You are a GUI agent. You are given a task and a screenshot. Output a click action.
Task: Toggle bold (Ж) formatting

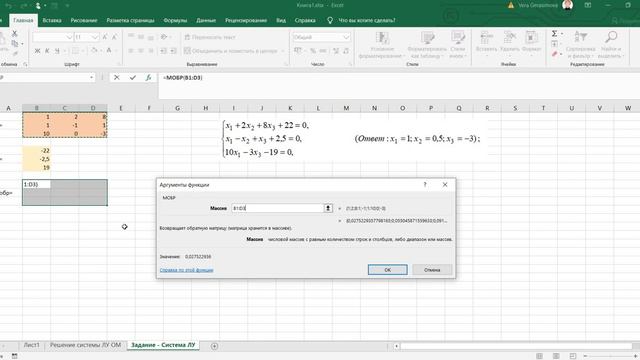coord(37,51)
